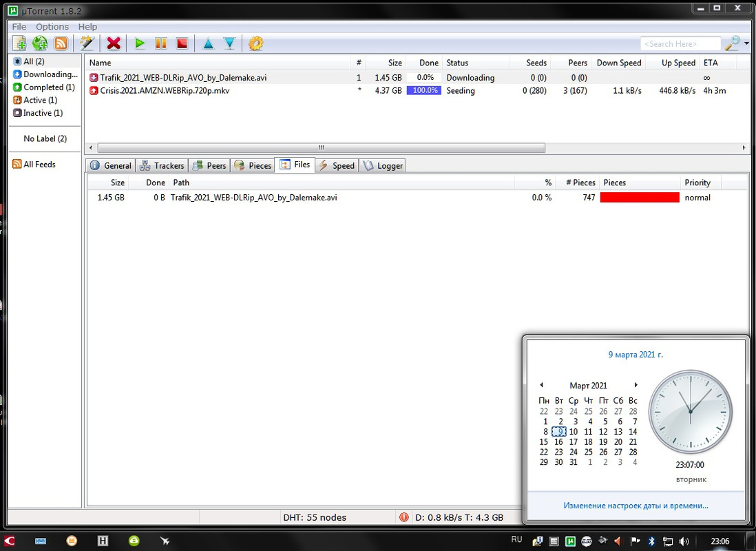Open the Help menu
The height and width of the screenshot is (551, 756).
(87, 27)
